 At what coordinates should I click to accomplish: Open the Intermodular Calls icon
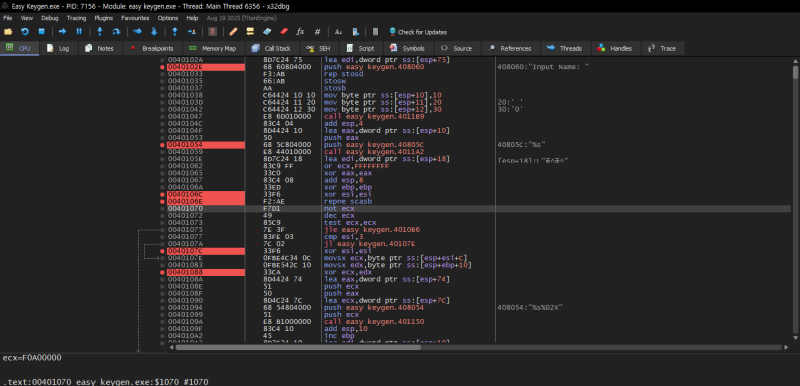pyautogui.click(x=355, y=32)
